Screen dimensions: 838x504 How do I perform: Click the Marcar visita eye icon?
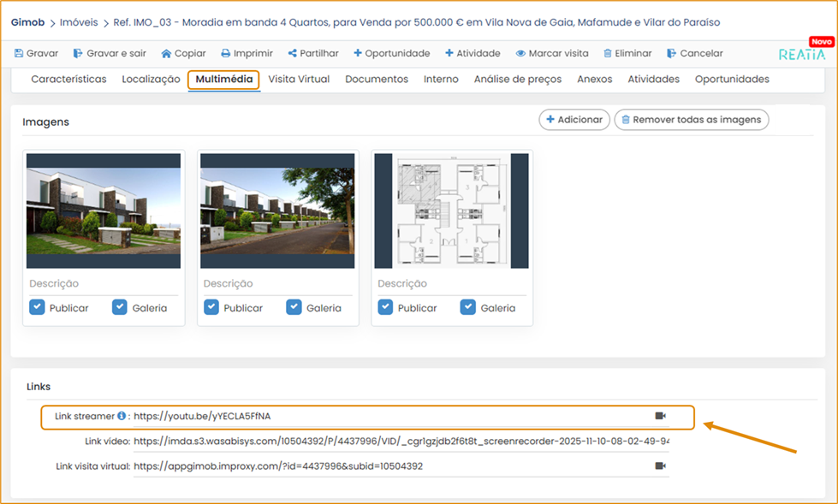(520, 53)
